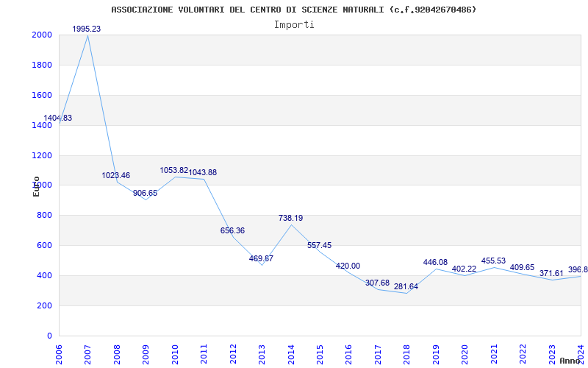Select the 1043.88 data label
This screenshot has width=588, height=368.
pos(203,173)
